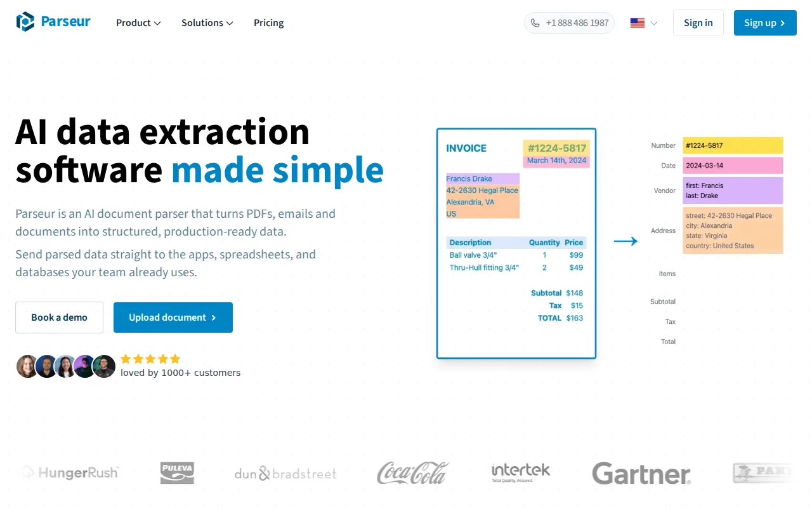Screen dimensions: 812x508
Task: Click the yellow Number field value
Action: (733, 145)
